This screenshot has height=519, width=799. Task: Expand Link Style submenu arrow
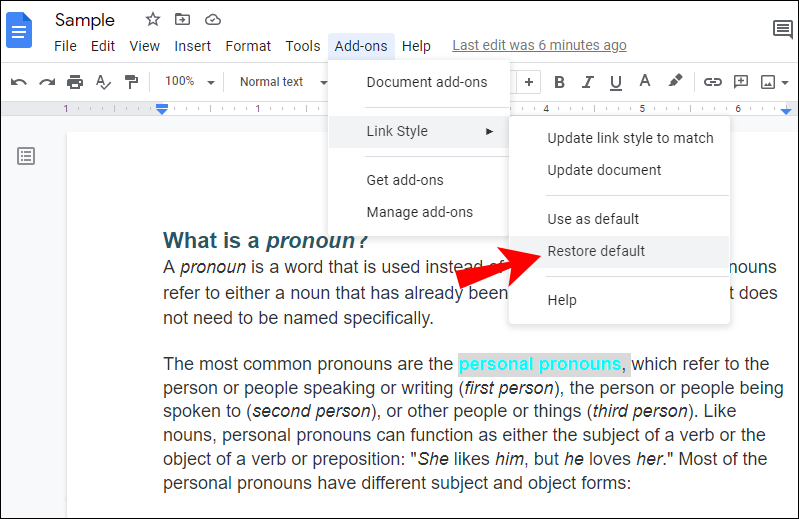point(489,131)
